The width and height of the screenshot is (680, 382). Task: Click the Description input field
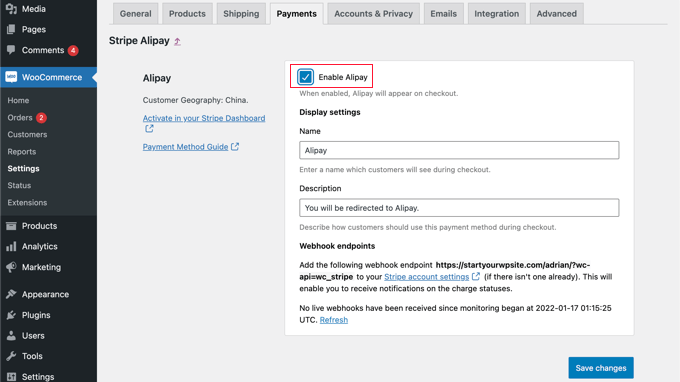point(459,208)
